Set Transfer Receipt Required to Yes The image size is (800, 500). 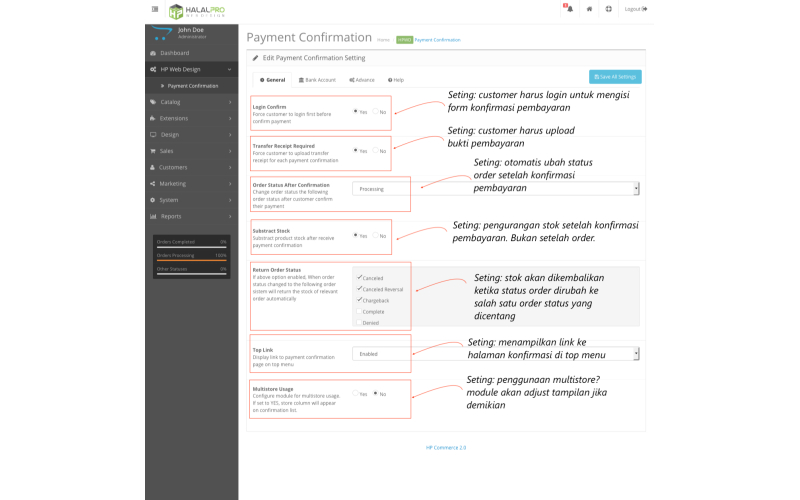[356, 151]
